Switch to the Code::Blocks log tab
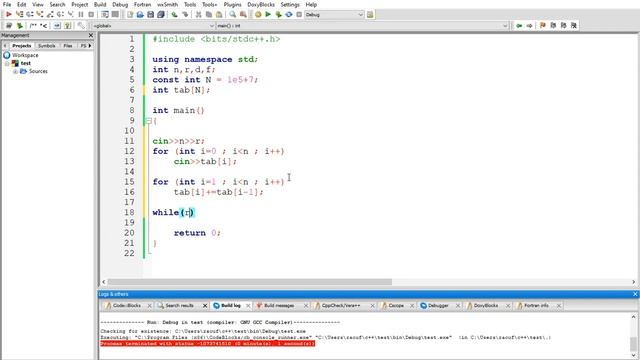Viewport: 640px width, 360px height. click(x=127, y=305)
